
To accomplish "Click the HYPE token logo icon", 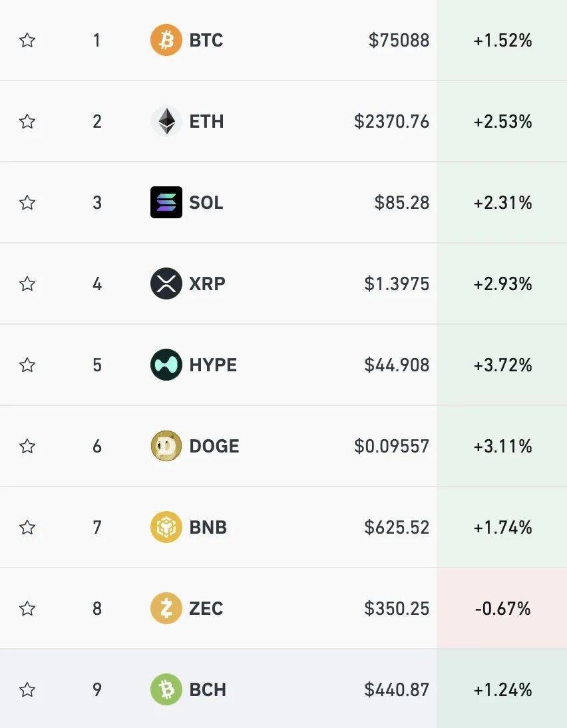I will (x=166, y=365).
